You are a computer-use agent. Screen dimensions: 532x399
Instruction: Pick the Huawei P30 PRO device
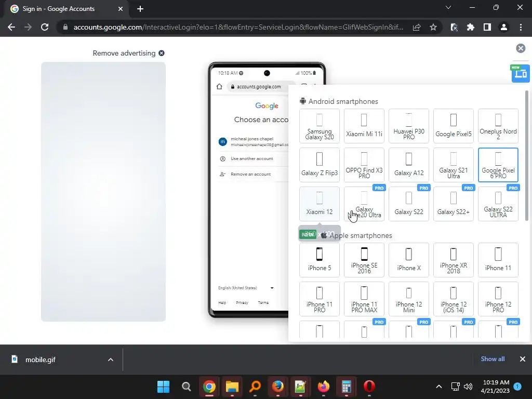(x=409, y=126)
